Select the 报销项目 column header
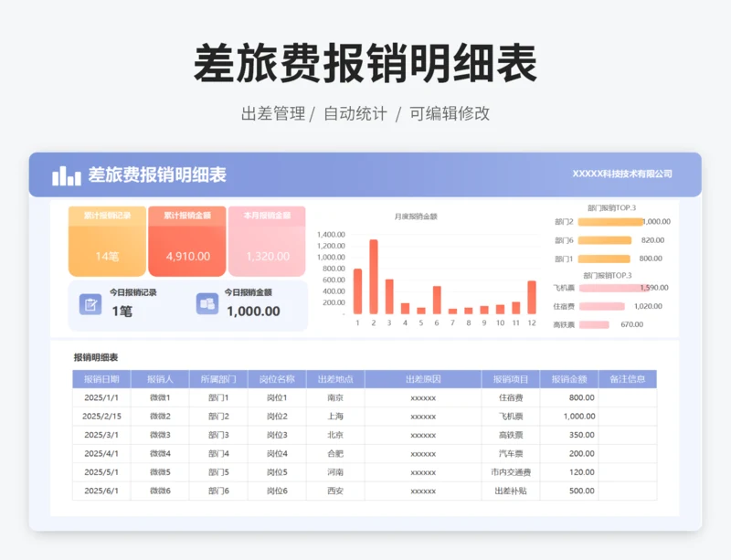Screen dimensions: 731x560 click(511, 379)
